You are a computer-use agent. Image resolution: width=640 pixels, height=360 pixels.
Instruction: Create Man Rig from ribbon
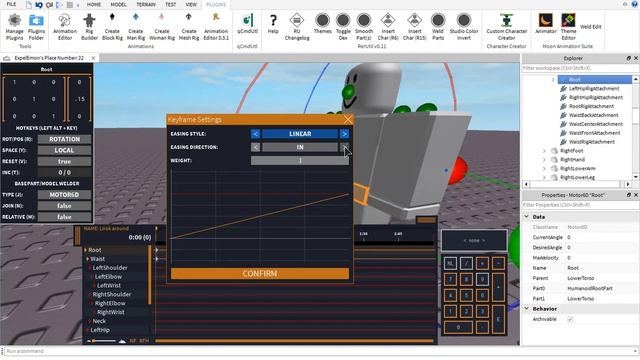coord(136,27)
